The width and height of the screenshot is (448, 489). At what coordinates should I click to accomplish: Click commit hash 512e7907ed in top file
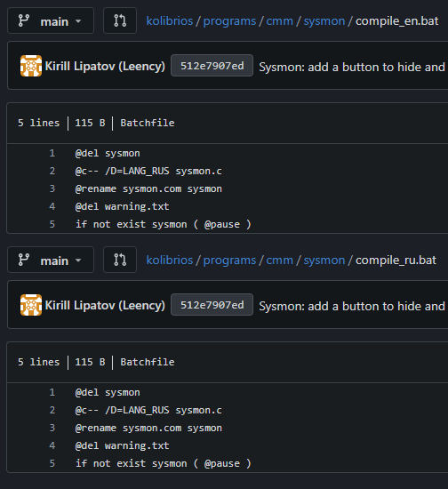[212, 66]
